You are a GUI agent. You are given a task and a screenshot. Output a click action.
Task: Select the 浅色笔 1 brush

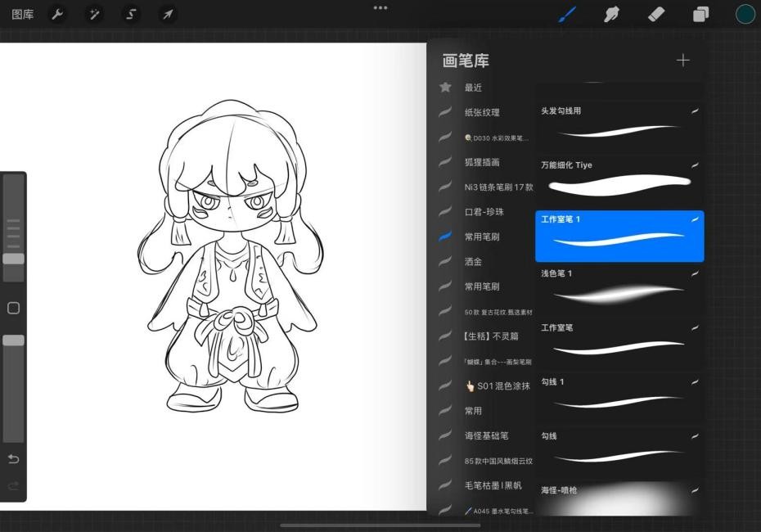click(x=619, y=285)
